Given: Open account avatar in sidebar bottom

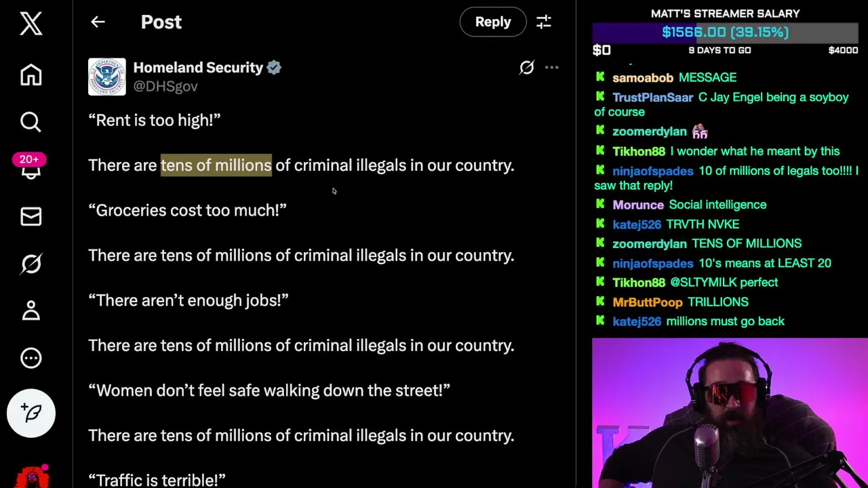Looking at the screenshot, I should 31,477.
